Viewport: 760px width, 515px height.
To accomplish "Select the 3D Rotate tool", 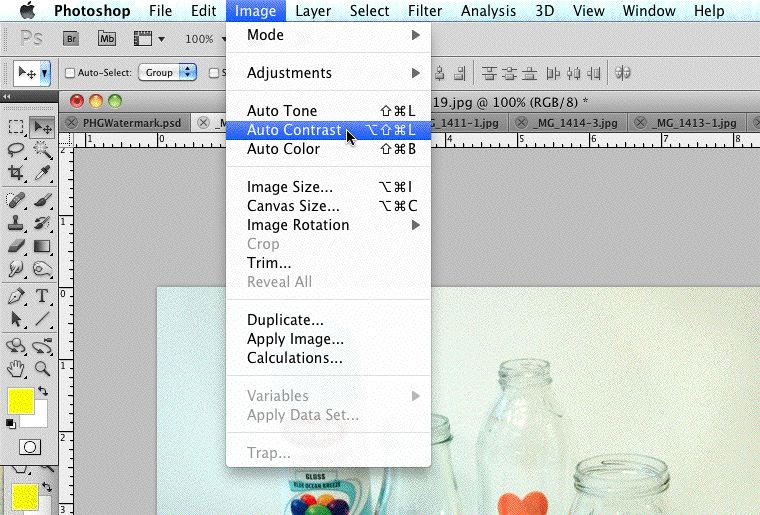I will (x=16, y=346).
